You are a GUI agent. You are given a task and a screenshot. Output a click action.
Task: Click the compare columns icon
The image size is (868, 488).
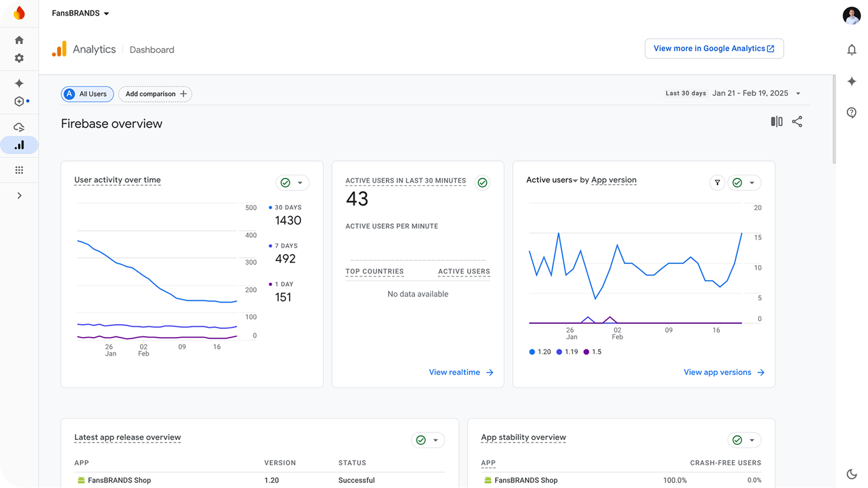(776, 122)
